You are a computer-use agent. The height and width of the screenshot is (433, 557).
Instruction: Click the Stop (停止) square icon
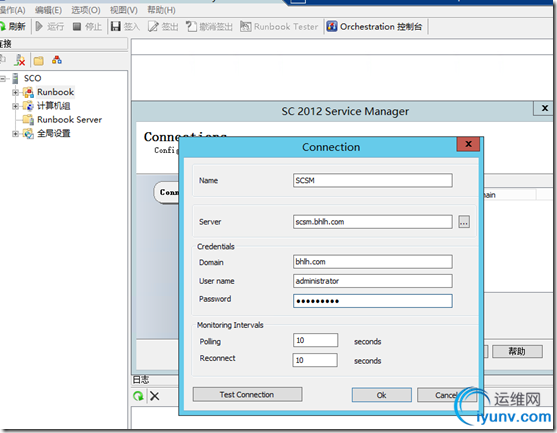[77, 26]
